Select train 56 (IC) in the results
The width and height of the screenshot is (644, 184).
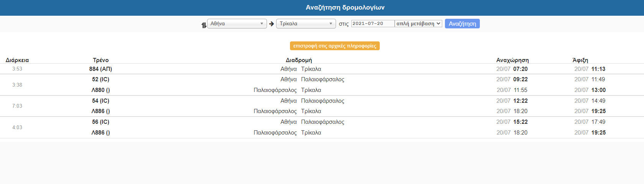click(x=100, y=122)
